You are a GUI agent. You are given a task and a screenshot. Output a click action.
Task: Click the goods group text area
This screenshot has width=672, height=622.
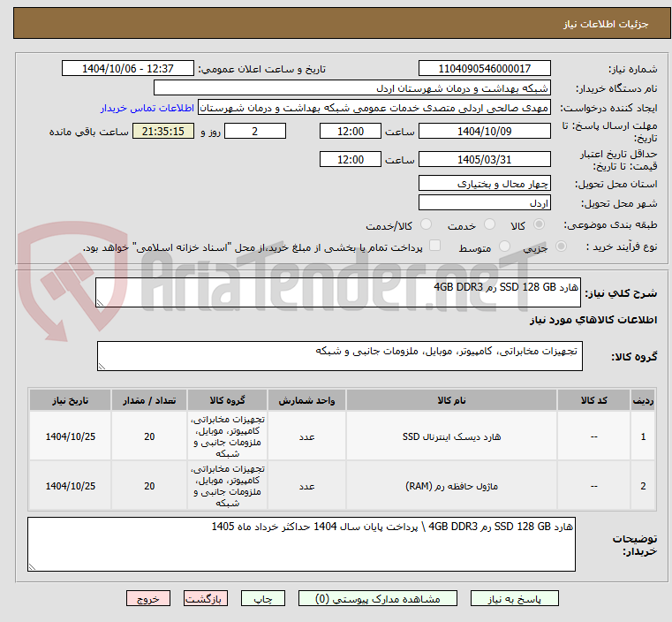pyautogui.click(x=340, y=356)
